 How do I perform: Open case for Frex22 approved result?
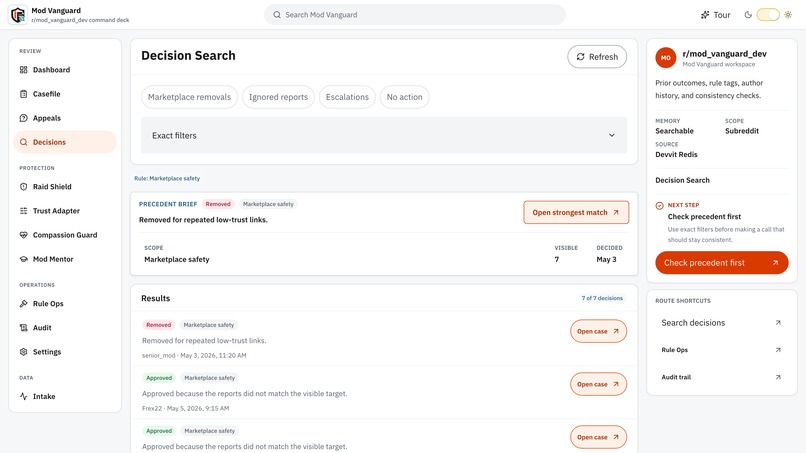pos(598,385)
